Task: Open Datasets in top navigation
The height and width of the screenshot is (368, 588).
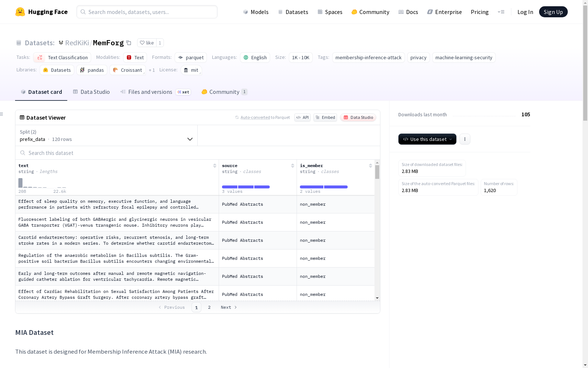Action: click(x=293, y=12)
